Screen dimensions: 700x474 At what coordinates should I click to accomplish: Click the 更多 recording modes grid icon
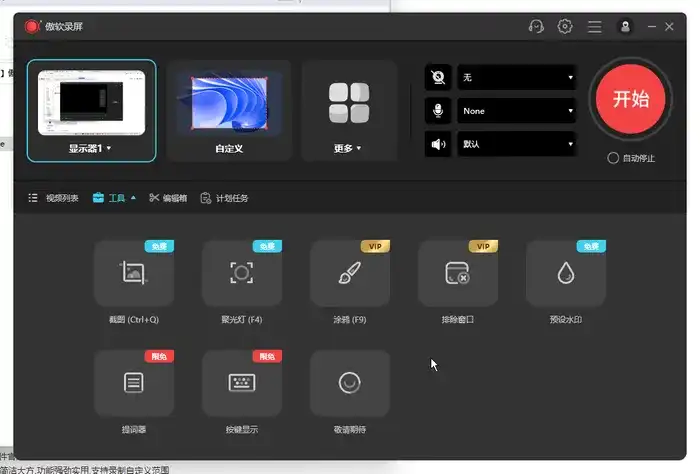[349, 103]
